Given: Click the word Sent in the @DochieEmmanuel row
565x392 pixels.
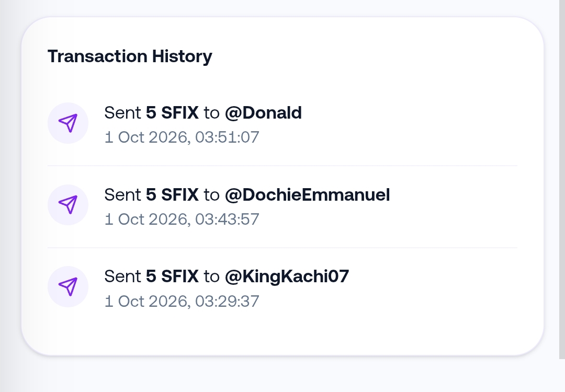Looking at the screenshot, I should coord(122,195).
